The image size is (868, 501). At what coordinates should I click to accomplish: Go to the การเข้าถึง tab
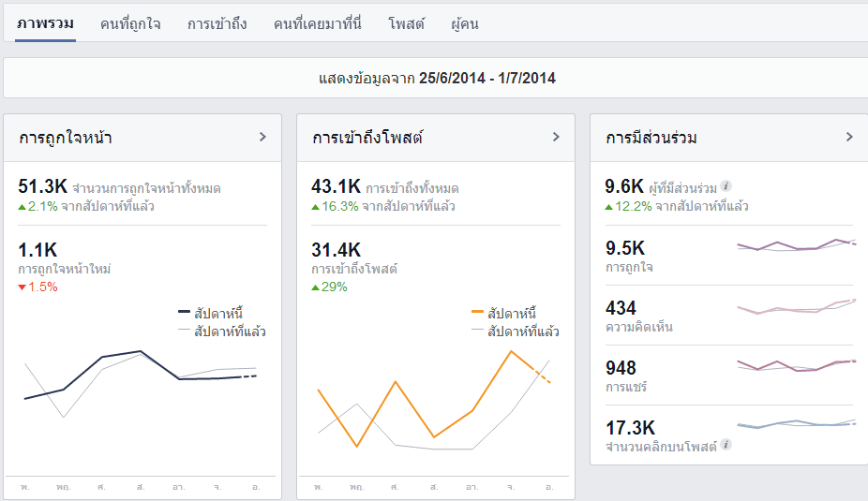click(217, 23)
